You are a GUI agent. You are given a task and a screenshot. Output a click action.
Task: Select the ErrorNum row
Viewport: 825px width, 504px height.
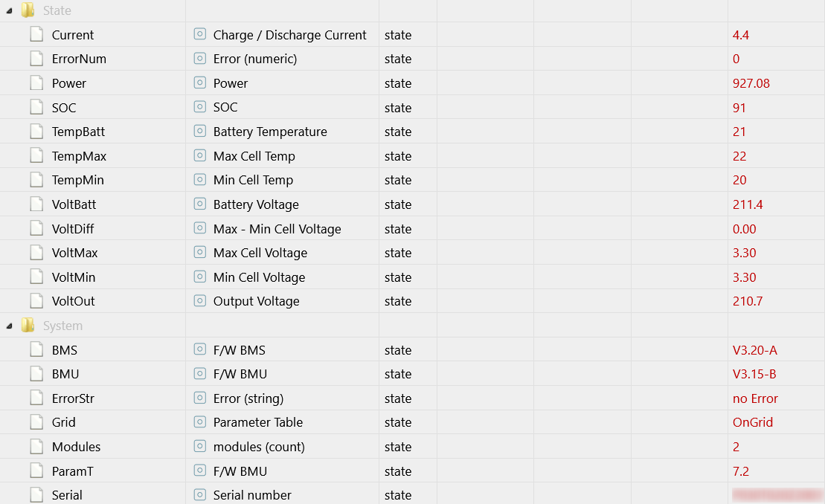tap(412, 59)
